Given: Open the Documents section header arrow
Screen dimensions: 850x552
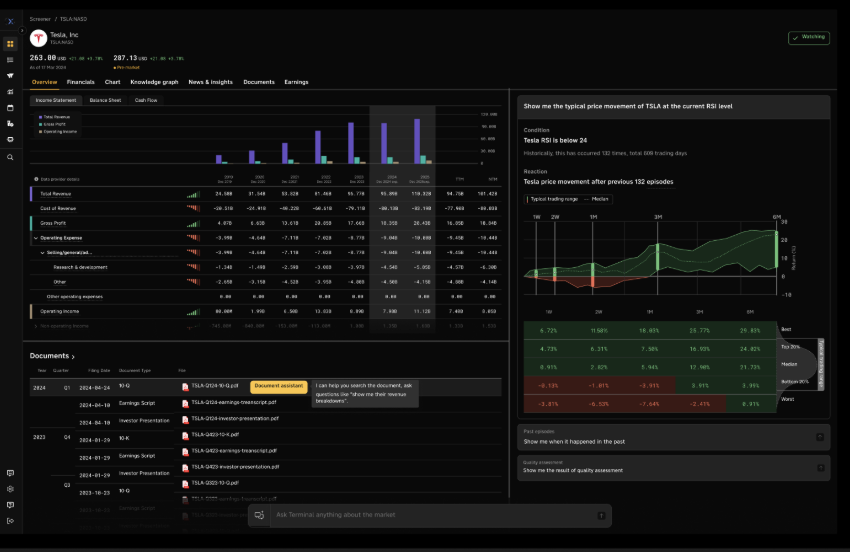Looking at the screenshot, I should tap(73, 357).
